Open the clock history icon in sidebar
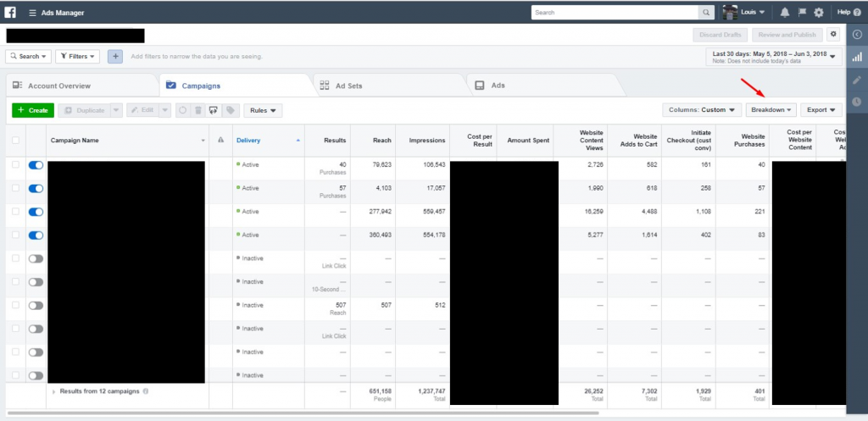868x421 pixels. (x=857, y=102)
